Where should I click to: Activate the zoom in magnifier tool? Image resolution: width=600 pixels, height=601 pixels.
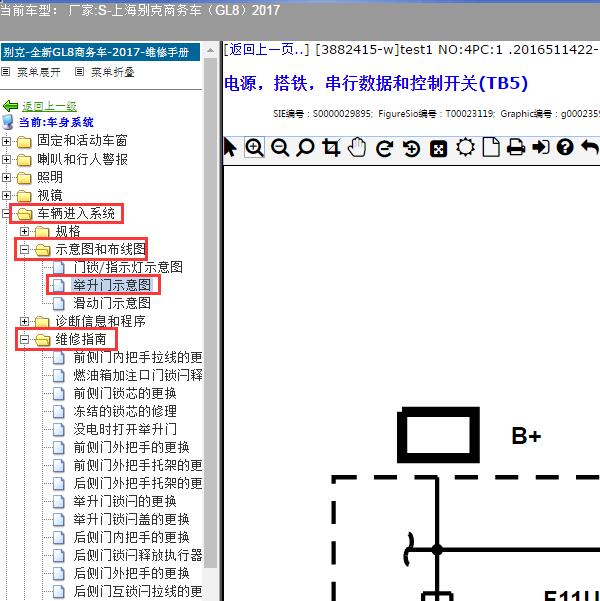click(x=254, y=148)
